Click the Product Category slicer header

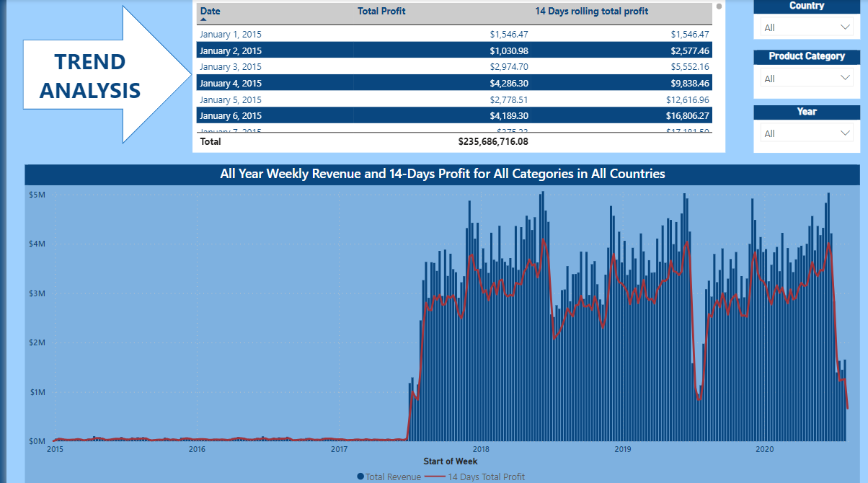[807, 56]
